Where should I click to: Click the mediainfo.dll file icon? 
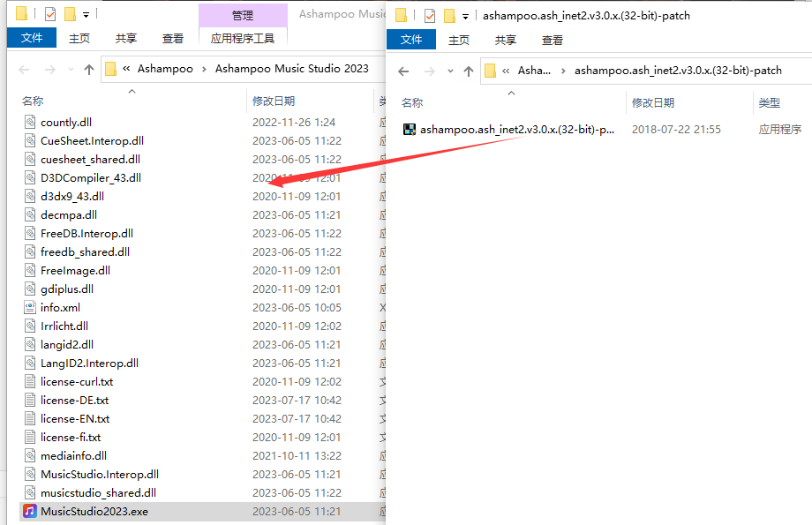pyautogui.click(x=30, y=455)
